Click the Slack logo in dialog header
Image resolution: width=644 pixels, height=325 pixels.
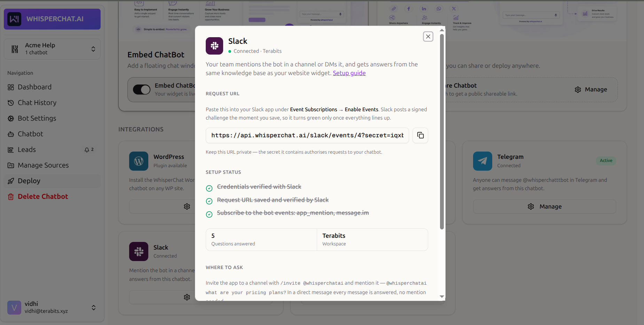[214, 46]
